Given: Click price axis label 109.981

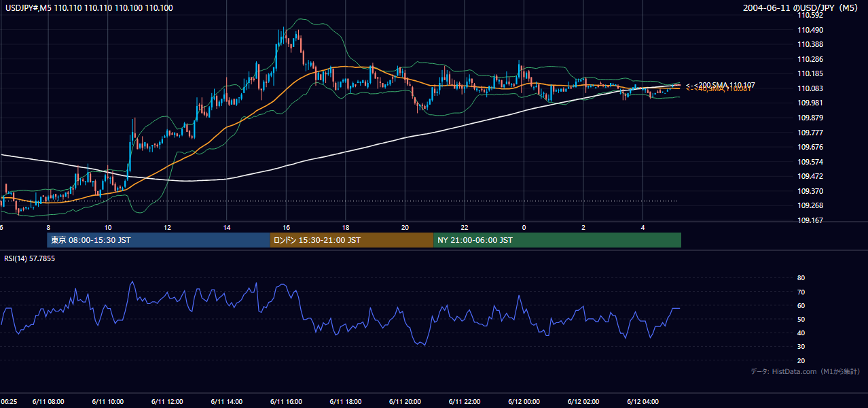Looking at the screenshot, I should pos(810,103).
